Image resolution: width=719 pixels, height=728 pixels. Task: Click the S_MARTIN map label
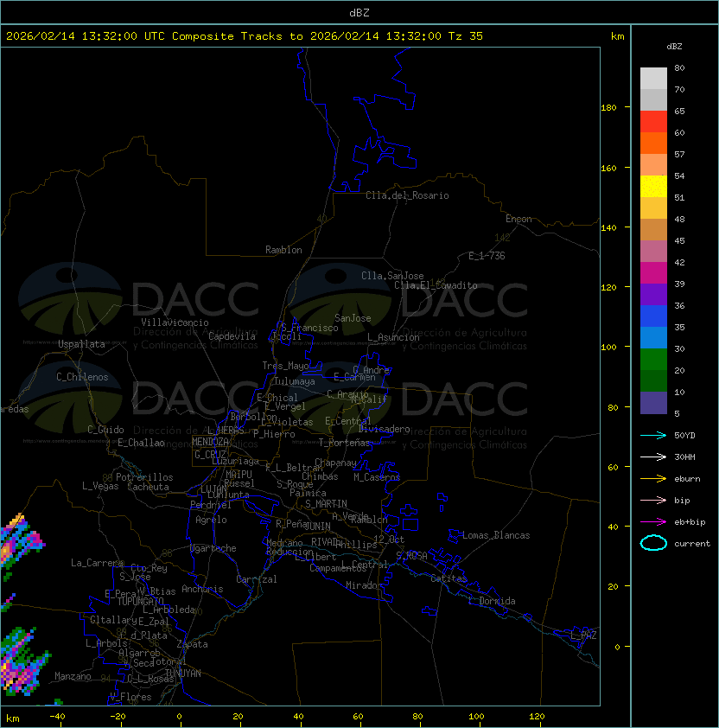tap(327, 504)
